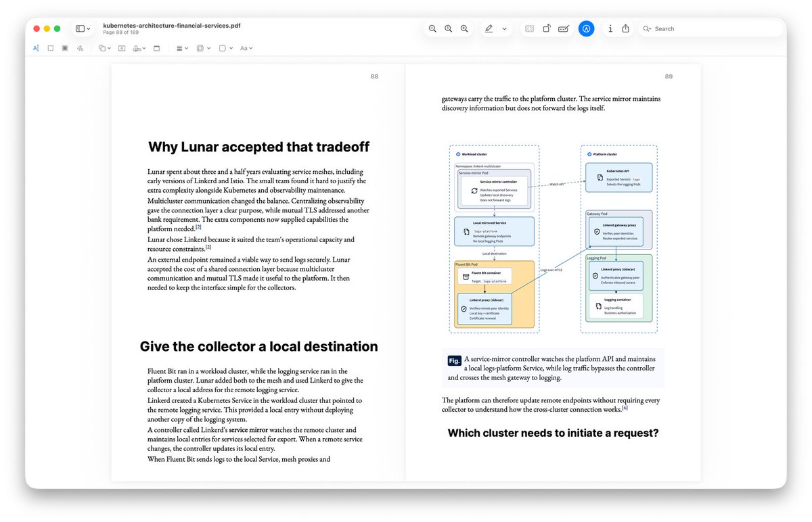Toggle the sidebar view button
Image resolution: width=812 pixels, height=522 pixels.
80,28
